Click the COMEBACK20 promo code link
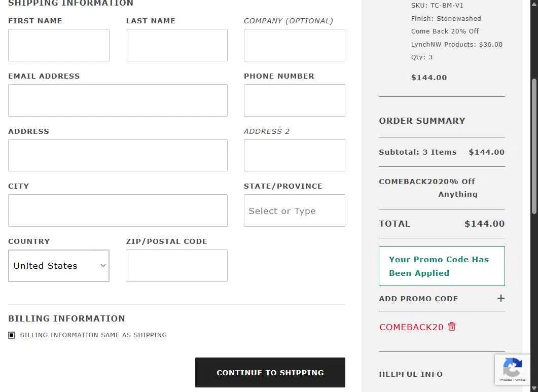 411,327
